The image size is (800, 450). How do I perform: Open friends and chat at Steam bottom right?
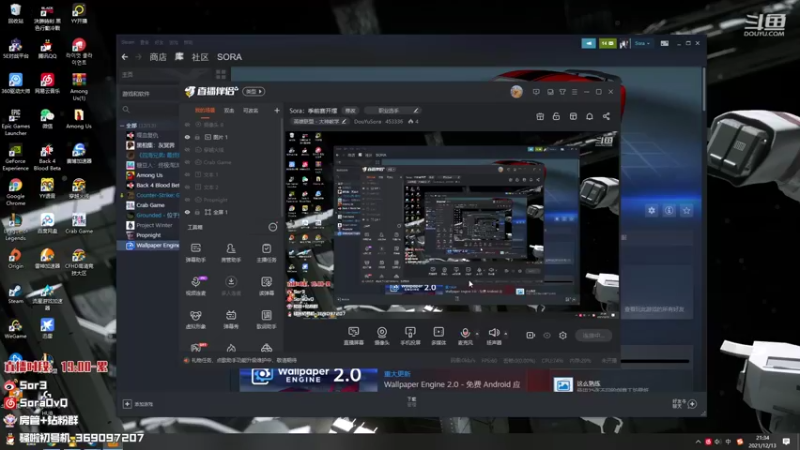pos(684,404)
